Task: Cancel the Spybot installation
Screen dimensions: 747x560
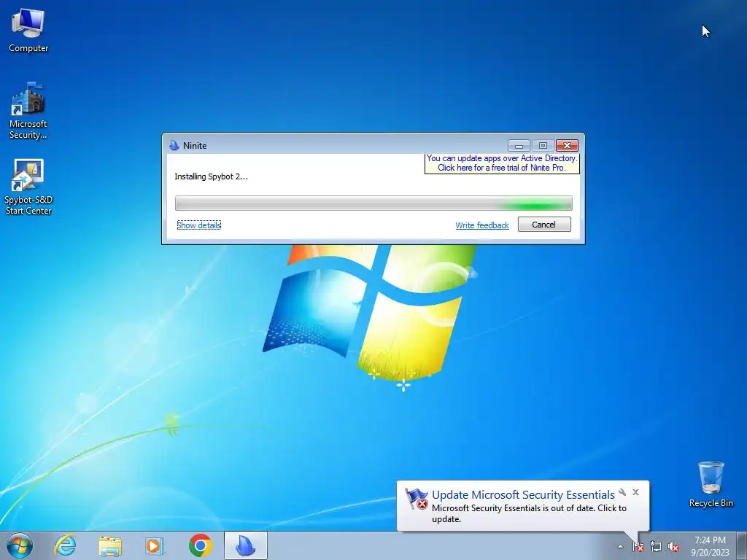Action: pyautogui.click(x=544, y=225)
